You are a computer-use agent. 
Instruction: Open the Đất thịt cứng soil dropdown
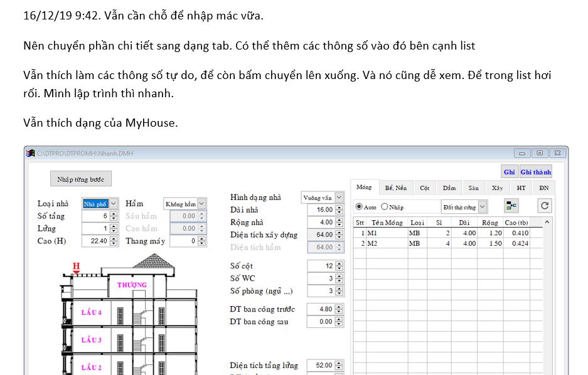point(482,207)
